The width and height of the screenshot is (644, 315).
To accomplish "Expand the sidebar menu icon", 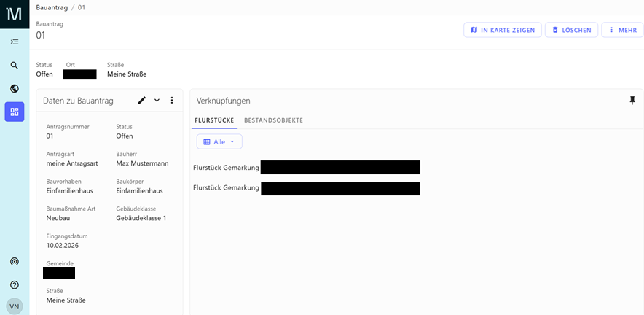I will (15, 42).
